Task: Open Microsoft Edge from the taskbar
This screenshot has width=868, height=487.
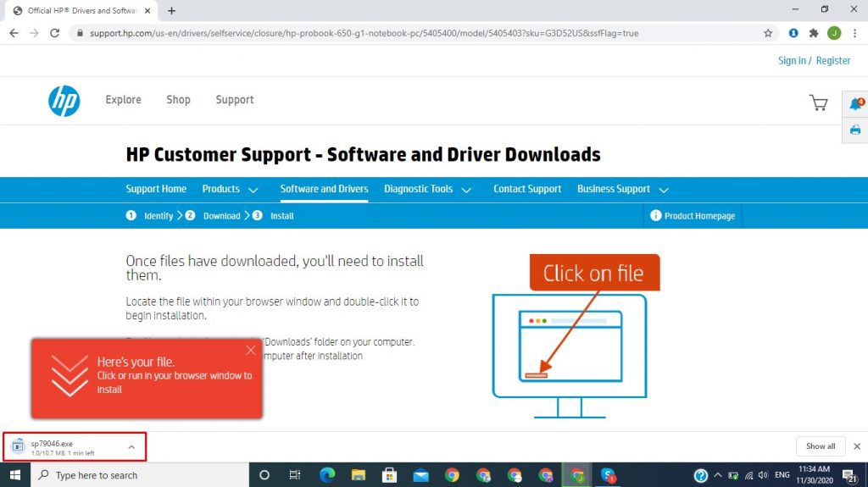Action: (x=327, y=475)
